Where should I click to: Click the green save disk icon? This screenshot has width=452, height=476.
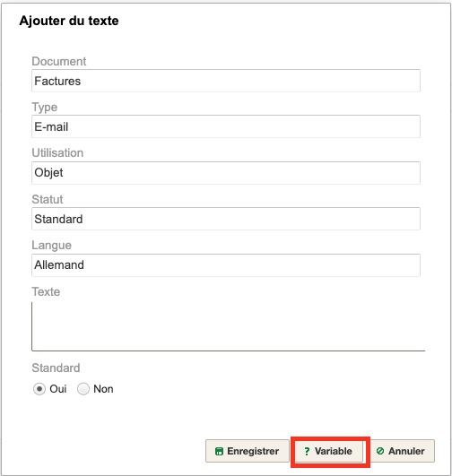219,452
